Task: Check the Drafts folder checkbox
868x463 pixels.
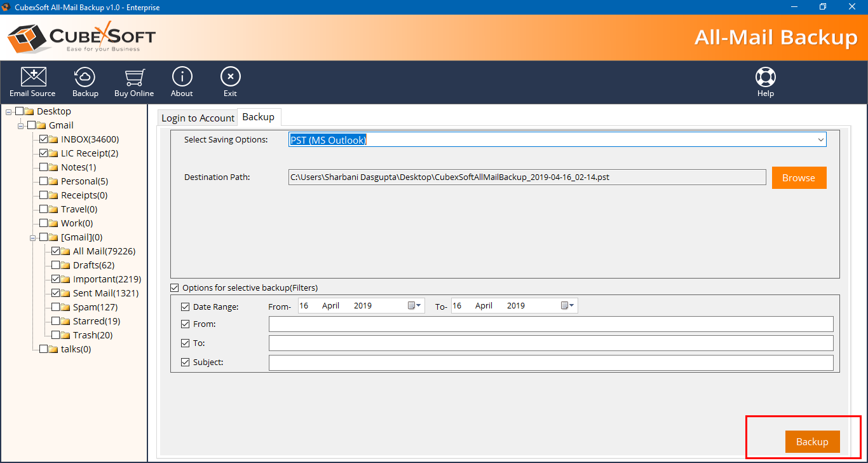Action: pos(56,265)
